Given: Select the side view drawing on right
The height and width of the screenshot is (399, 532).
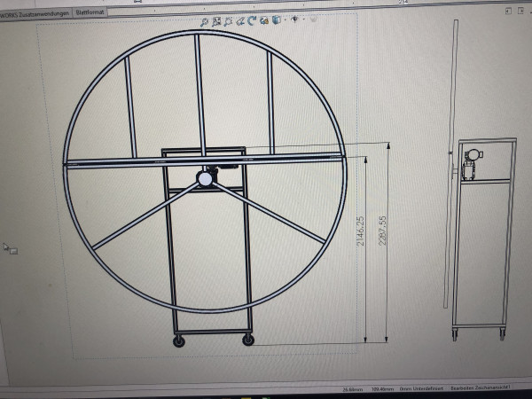Looking at the screenshot, I should coord(483,239).
